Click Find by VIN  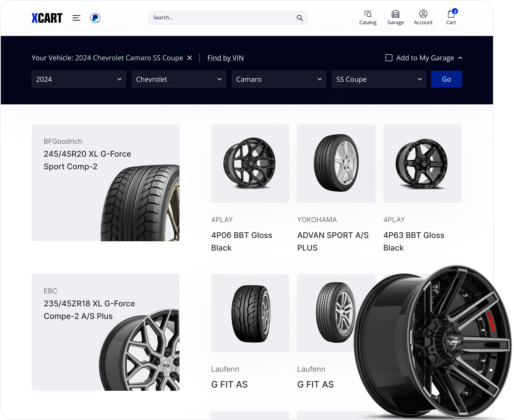(x=226, y=58)
